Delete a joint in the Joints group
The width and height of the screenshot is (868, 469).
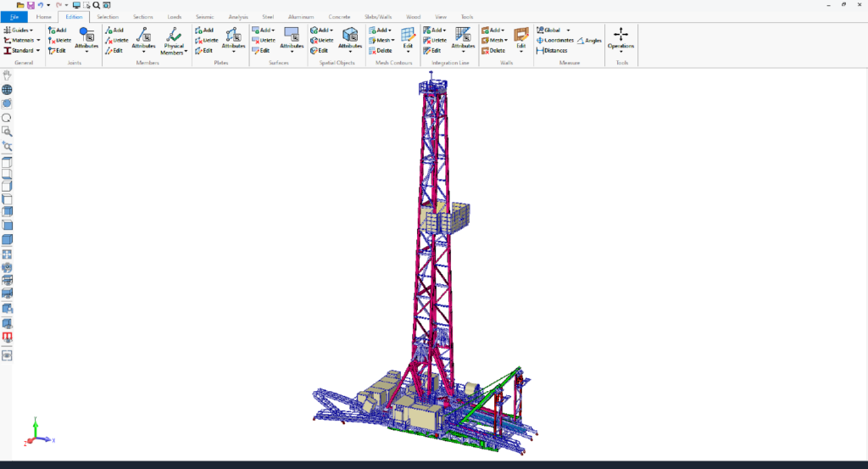point(59,41)
